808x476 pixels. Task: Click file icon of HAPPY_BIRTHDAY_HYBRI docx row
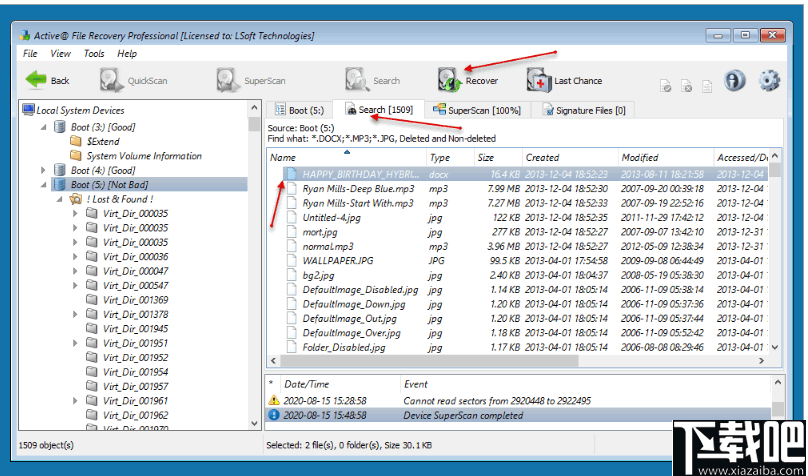(x=292, y=174)
